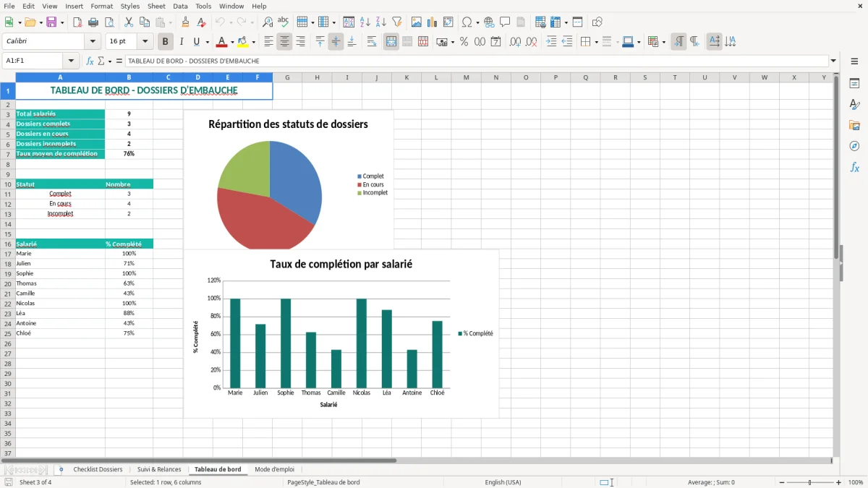This screenshot has height=488, width=868.
Task: Insert a hyperlink
Action: pyautogui.click(x=490, y=22)
